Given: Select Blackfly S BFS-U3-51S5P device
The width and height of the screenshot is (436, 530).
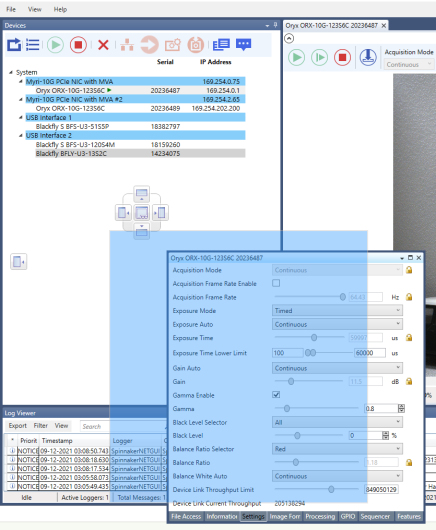Looking at the screenshot, I should pyautogui.click(x=72, y=126).
